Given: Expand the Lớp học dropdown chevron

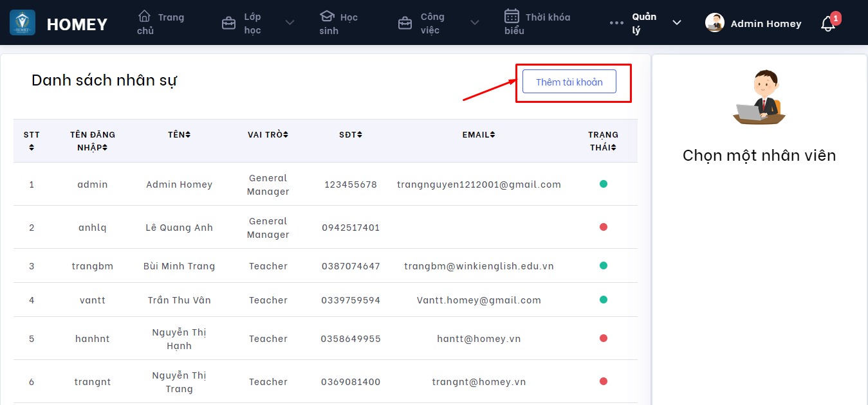Looking at the screenshot, I should [290, 23].
